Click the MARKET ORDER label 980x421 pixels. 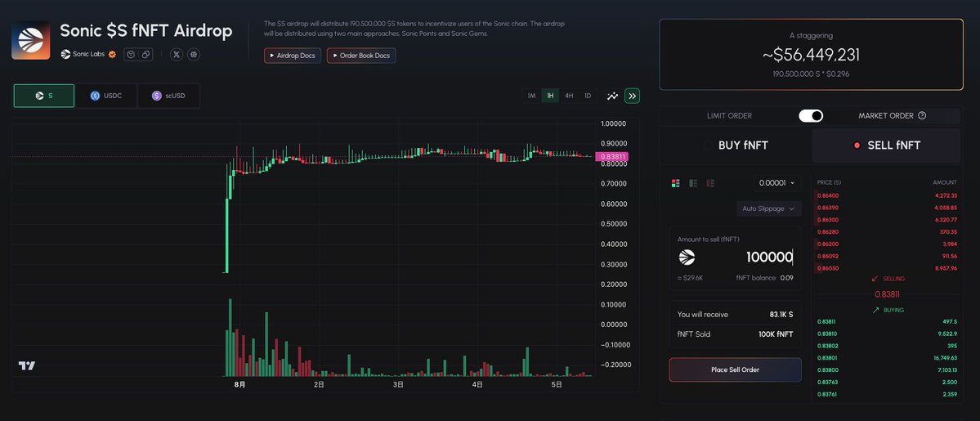coord(886,116)
